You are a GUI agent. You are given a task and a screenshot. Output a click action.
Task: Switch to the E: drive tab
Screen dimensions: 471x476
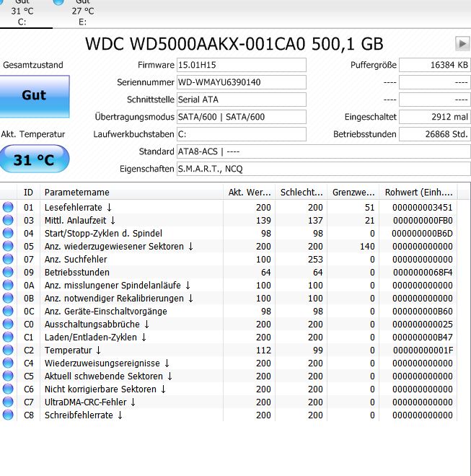83,14
